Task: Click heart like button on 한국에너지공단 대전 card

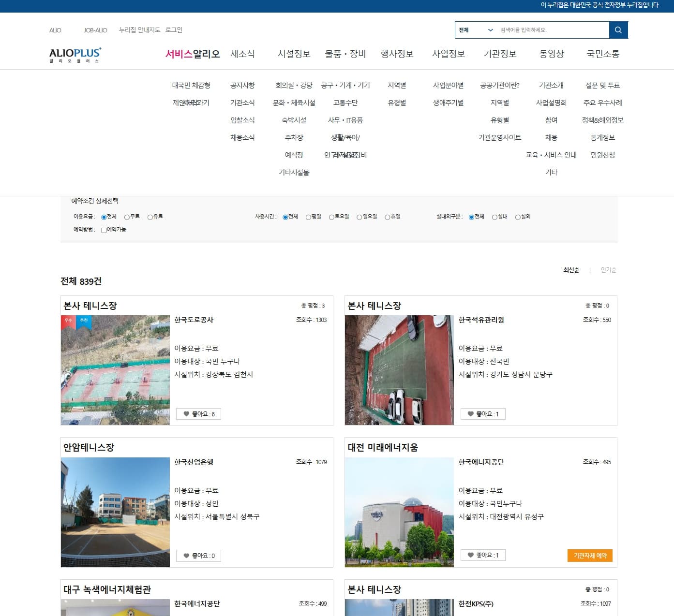Action: (x=483, y=555)
